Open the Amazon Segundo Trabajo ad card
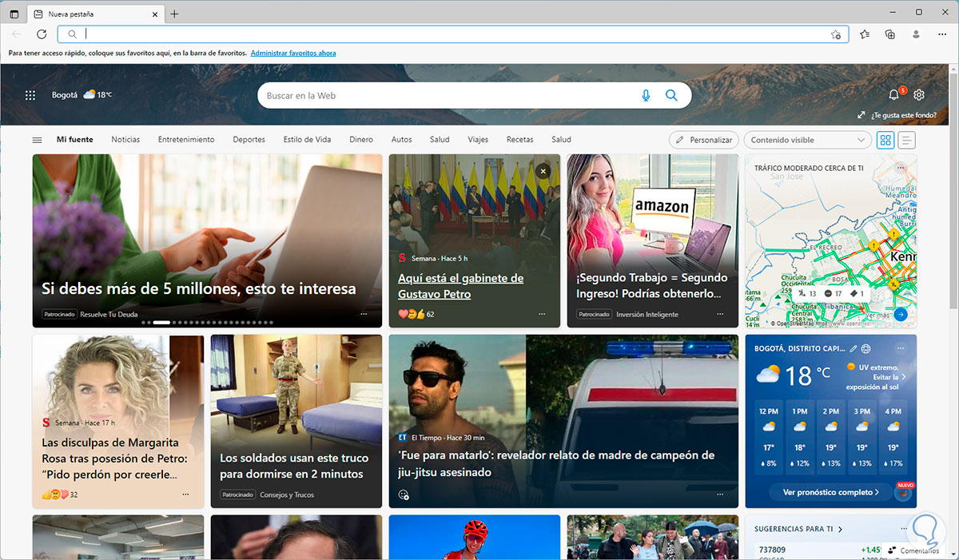The image size is (959, 560). click(x=653, y=240)
